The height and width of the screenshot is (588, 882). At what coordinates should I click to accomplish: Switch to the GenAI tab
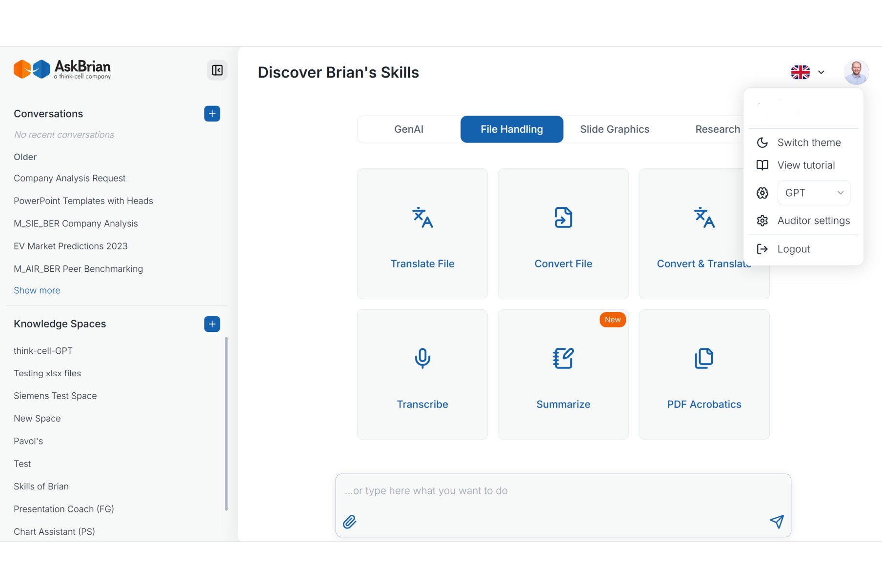[x=409, y=129]
